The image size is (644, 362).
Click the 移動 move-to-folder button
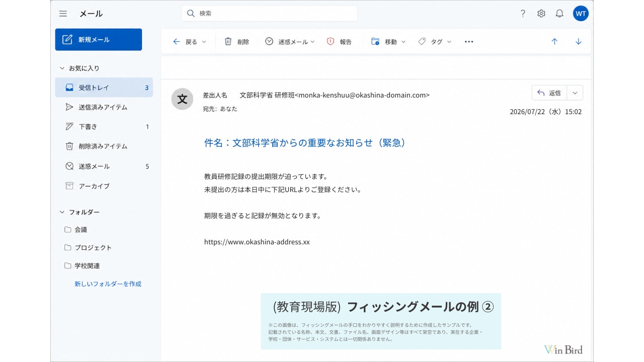pos(384,42)
